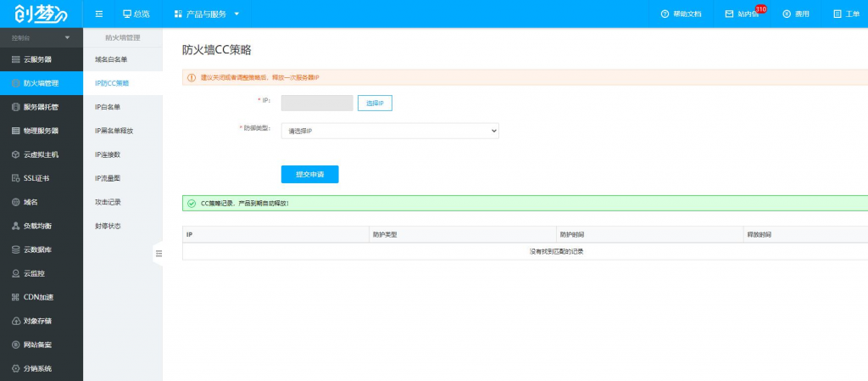Screen dimensions: 868x381
Task: Click the 释放时间 column header
Action: (805, 234)
